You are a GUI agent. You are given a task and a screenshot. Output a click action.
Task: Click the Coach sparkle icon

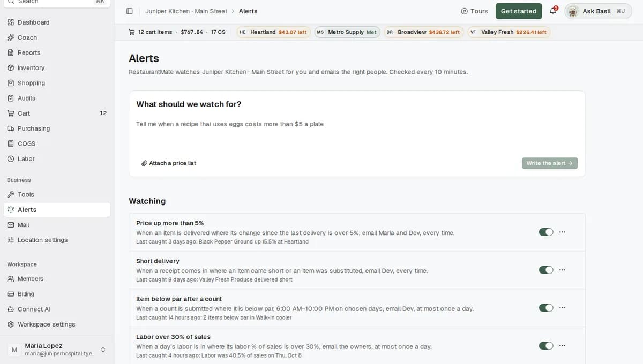coord(11,37)
